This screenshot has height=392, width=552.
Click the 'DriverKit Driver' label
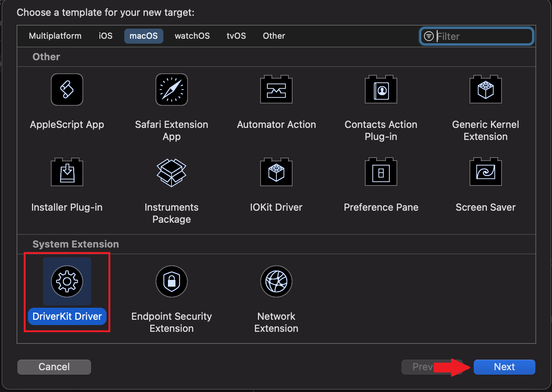coord(67,316)
